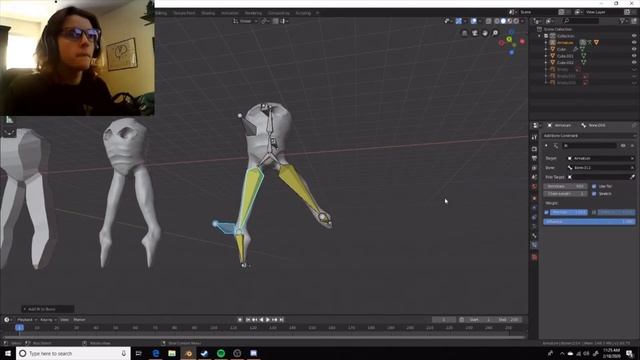Switch to the Texture Paint workspace tab
Viewport: 640px width, 360px height.
pyautogui.click(x=184, y=13)
